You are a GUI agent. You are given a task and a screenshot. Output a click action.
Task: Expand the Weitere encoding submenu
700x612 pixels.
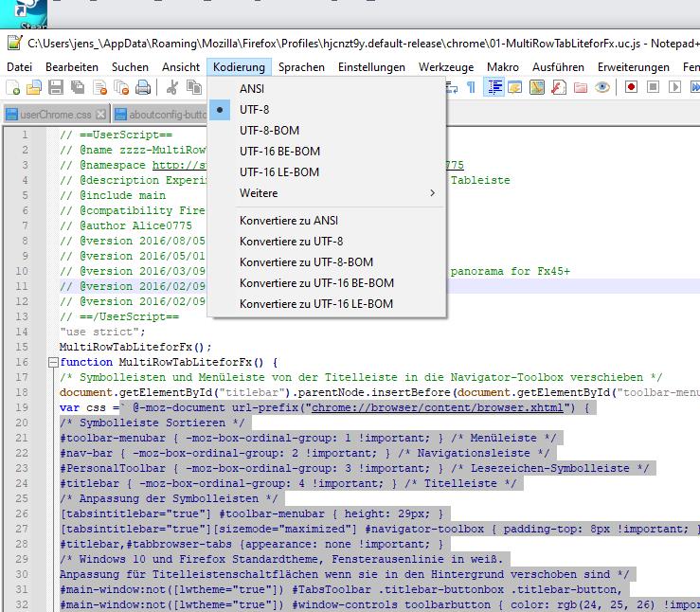click(259, 193)
